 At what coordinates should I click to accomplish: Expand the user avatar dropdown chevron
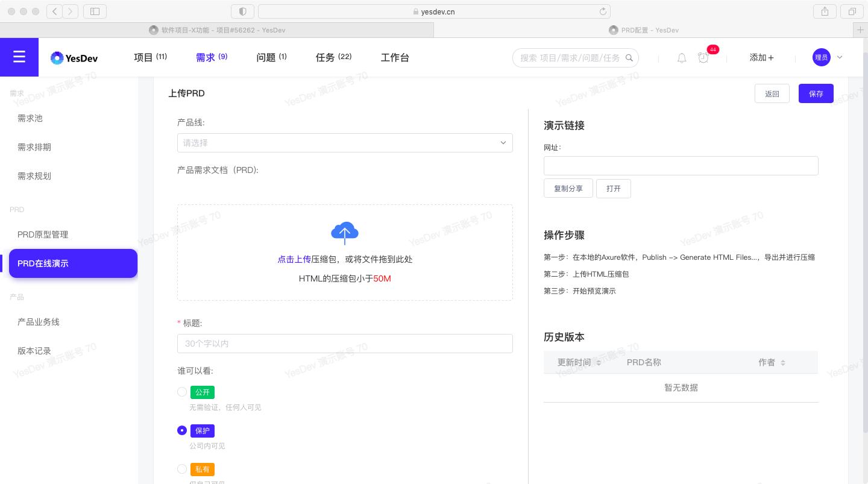coord(840,57)
